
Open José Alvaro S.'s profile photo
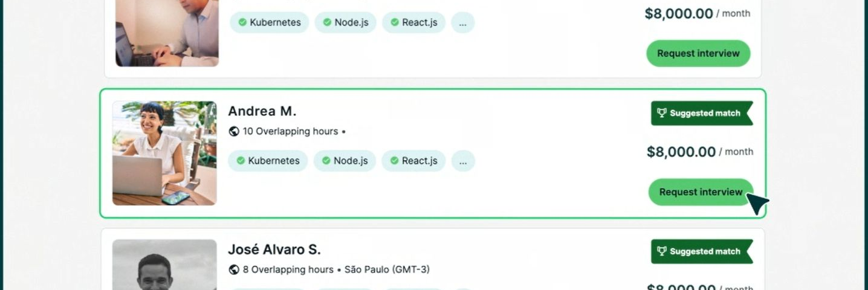164,265
